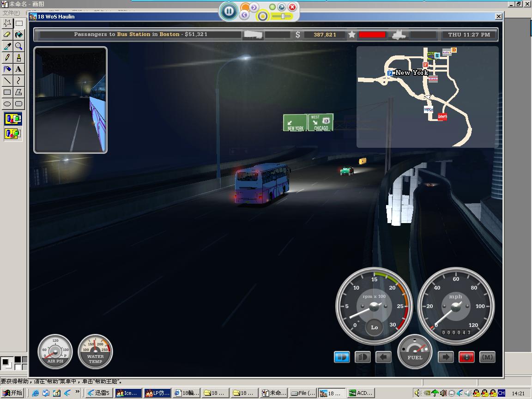Click the FUEL gauge
Screen dimensions: 532x399
coord(415,351)
